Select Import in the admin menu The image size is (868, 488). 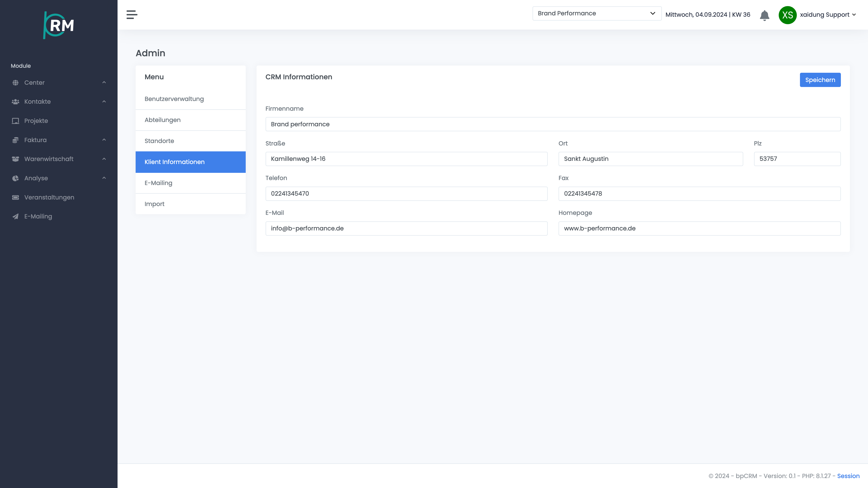pos(190,204)
